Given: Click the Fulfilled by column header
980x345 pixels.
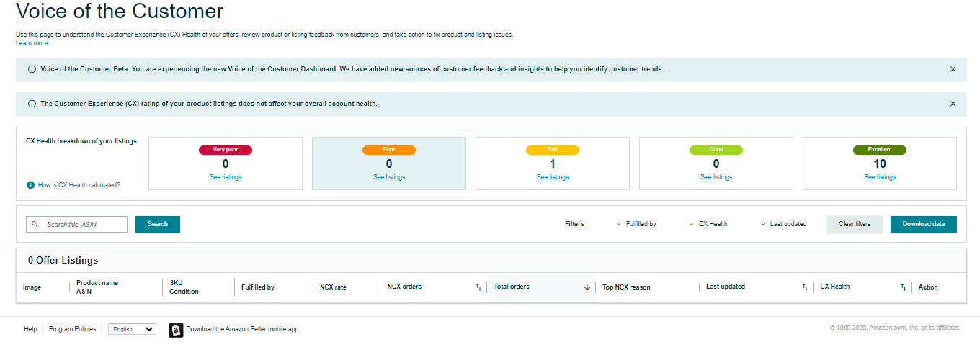Looking at the screenshot, I should (x=258, y=287).
